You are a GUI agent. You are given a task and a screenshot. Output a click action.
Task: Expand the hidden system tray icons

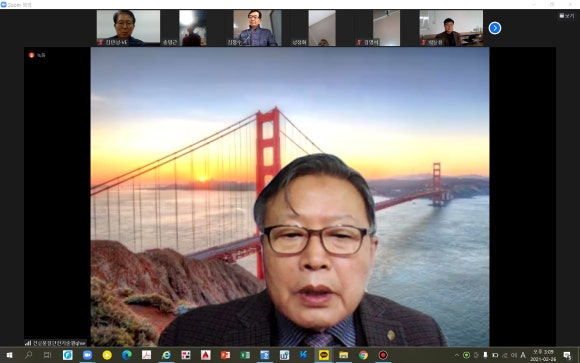pyautogui.click(x=456, y=355)
